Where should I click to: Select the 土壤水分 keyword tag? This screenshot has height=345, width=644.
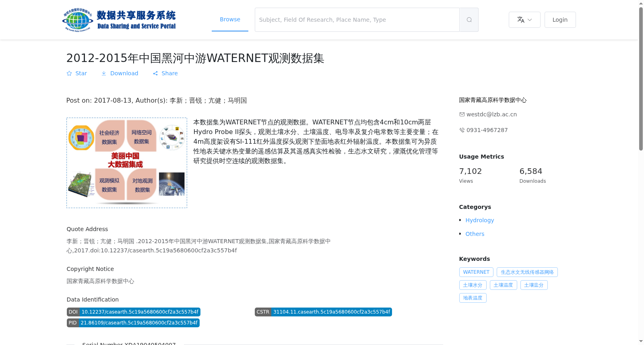click(x=473, y=285)
